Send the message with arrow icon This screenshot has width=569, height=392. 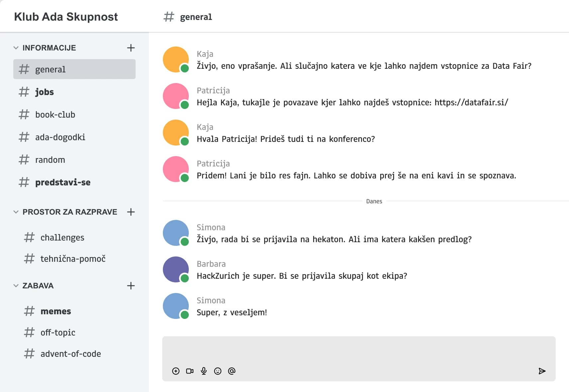coord(542,371)
